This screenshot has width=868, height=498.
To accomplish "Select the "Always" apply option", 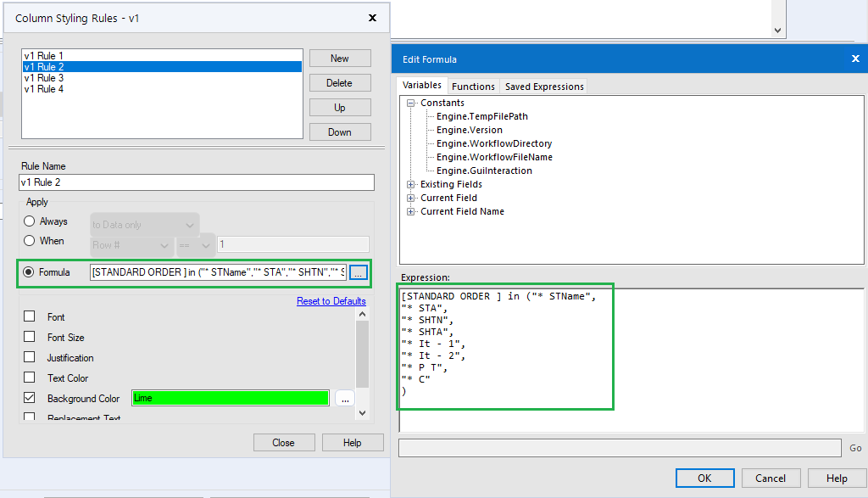I will 31,221.
